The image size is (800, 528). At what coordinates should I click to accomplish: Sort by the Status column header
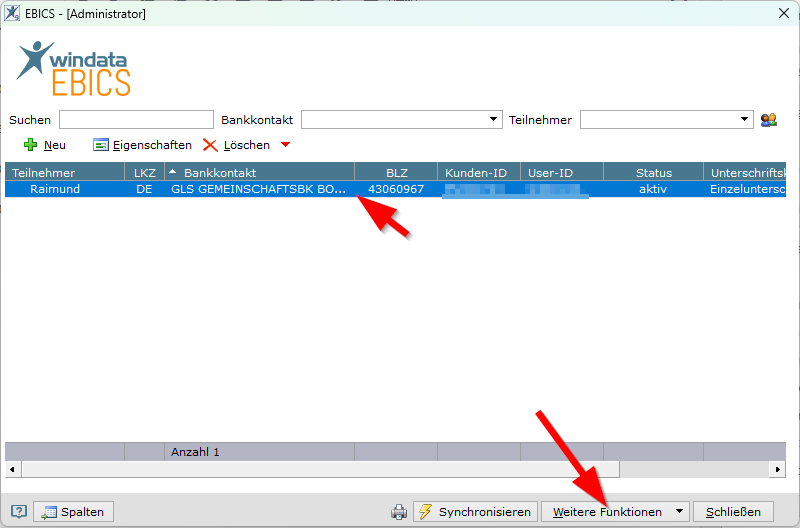pos(654,173)
